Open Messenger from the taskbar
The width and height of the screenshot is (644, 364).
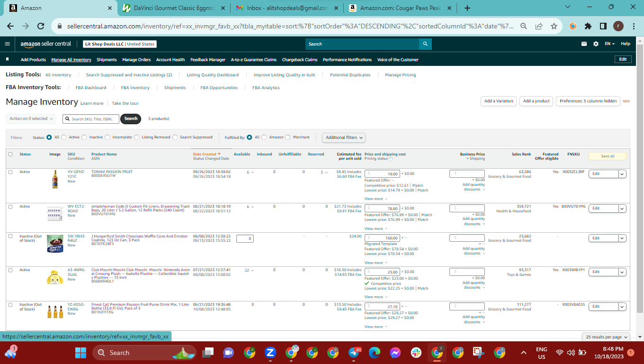395,353
